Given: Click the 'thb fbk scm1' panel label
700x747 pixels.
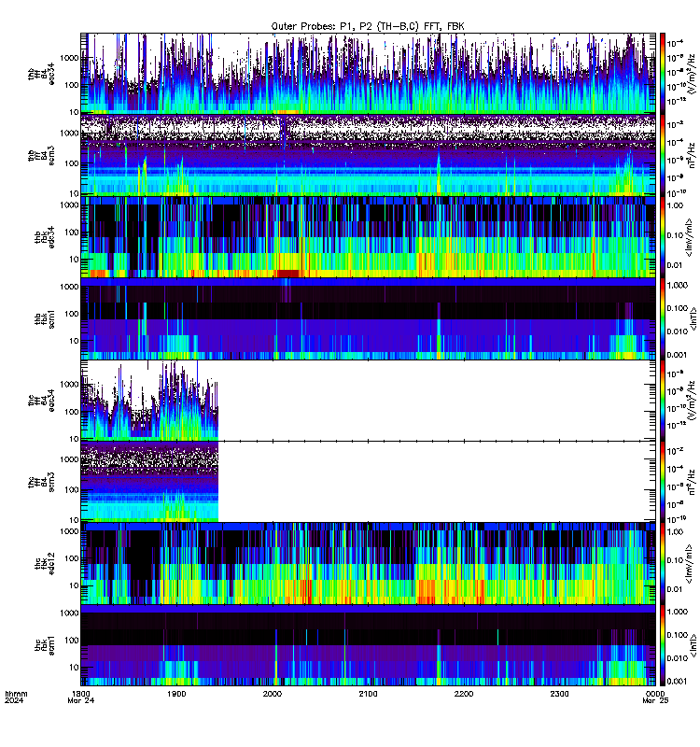Looking at the screenshot, I should pyautogui.click(x=45, y=318).
